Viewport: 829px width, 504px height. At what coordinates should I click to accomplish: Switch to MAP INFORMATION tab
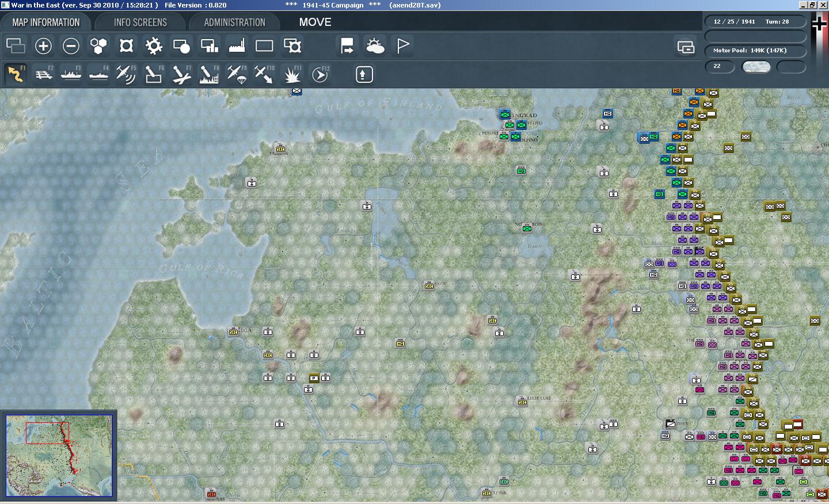tap(46, 22)
